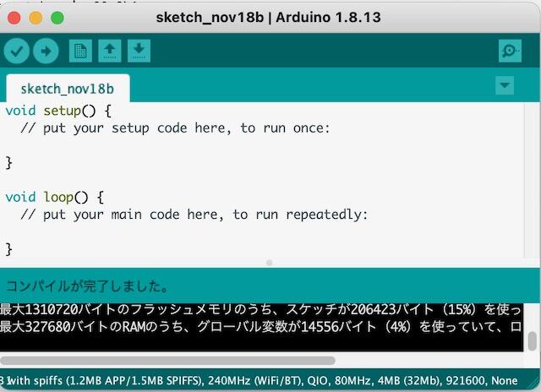The height and width of the screenshot is (392, 541).
Task: Click the Verify checkmark button
Action: coord(17,51)
